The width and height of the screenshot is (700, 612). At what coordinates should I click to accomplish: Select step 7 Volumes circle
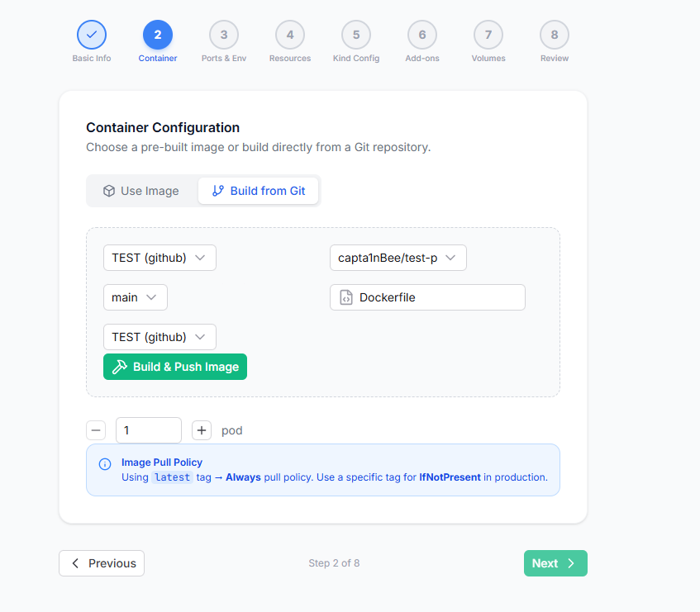pyautogui.click(x=488, y=35)
